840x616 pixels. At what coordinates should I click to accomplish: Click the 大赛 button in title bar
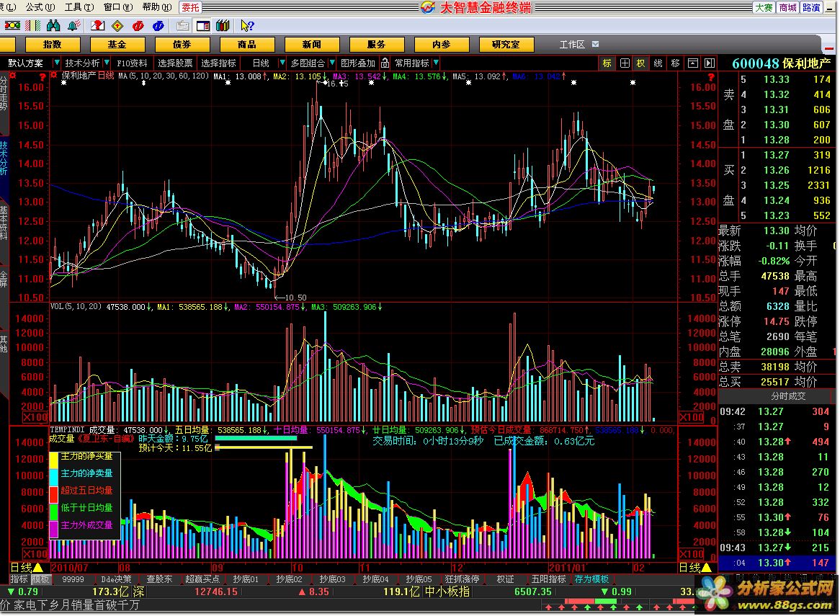click(x=764, y=7)
